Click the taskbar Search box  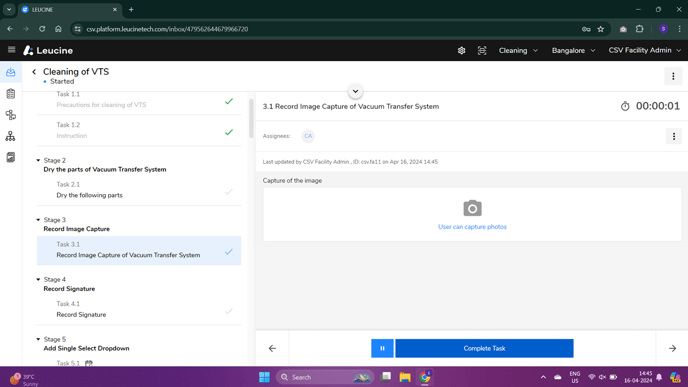point(325,377)
